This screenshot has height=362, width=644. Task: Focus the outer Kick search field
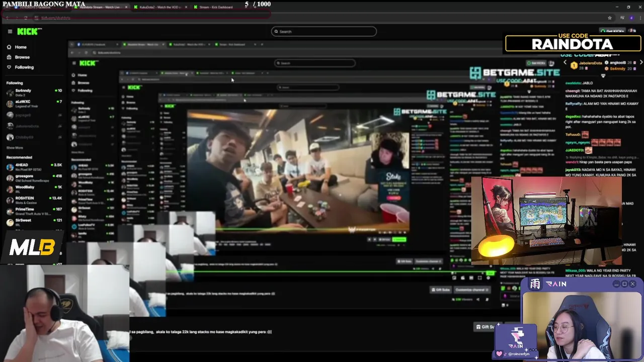pos(324,31)
